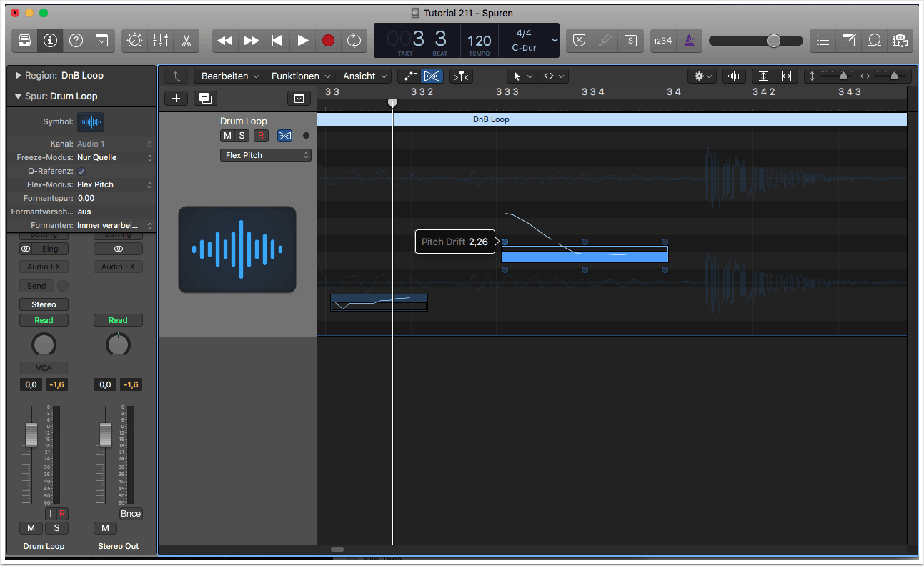
Task: Click the red Record transport button
Action: [328, 41]
